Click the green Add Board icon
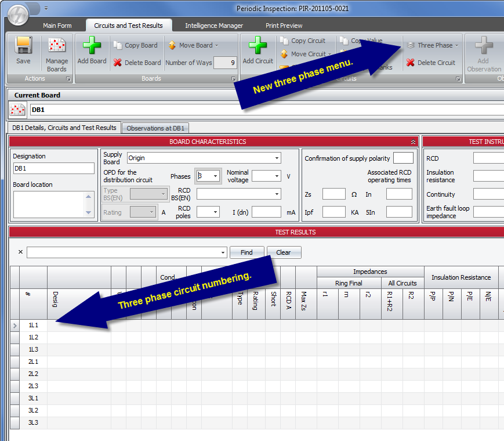Viewport: 504px width, 441px height. [x=92, y=46]
